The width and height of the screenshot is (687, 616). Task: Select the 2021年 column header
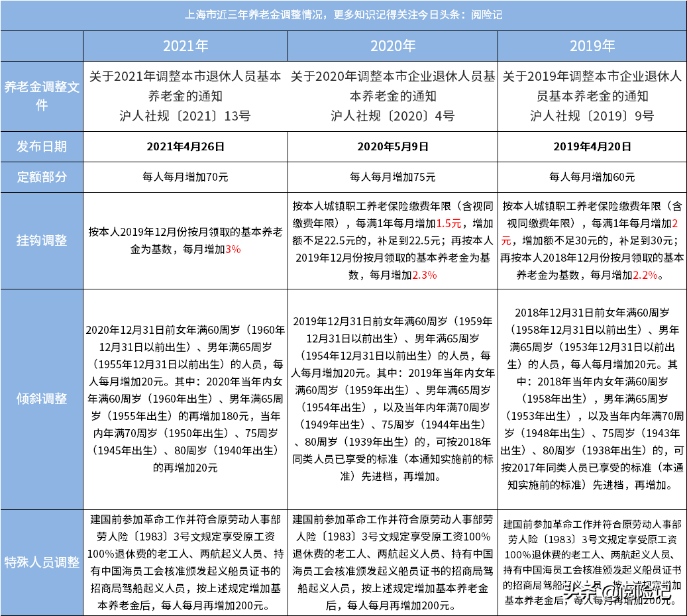point(185,46)
